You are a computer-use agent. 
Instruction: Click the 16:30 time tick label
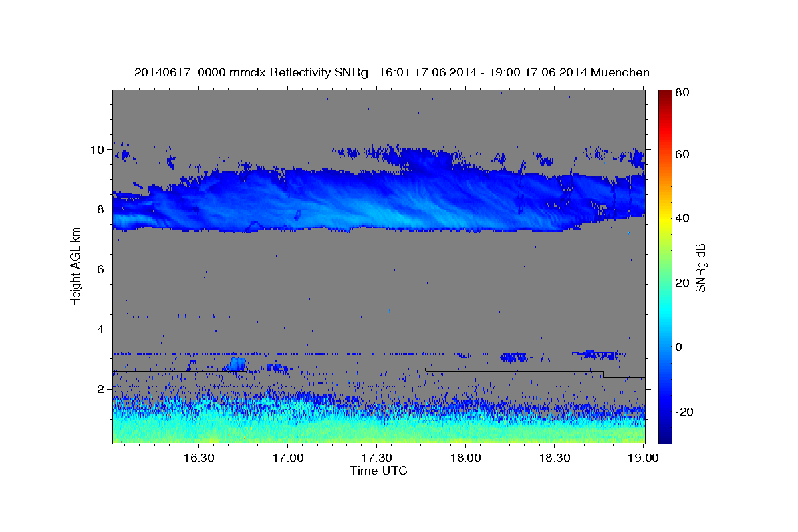point(198,458)
